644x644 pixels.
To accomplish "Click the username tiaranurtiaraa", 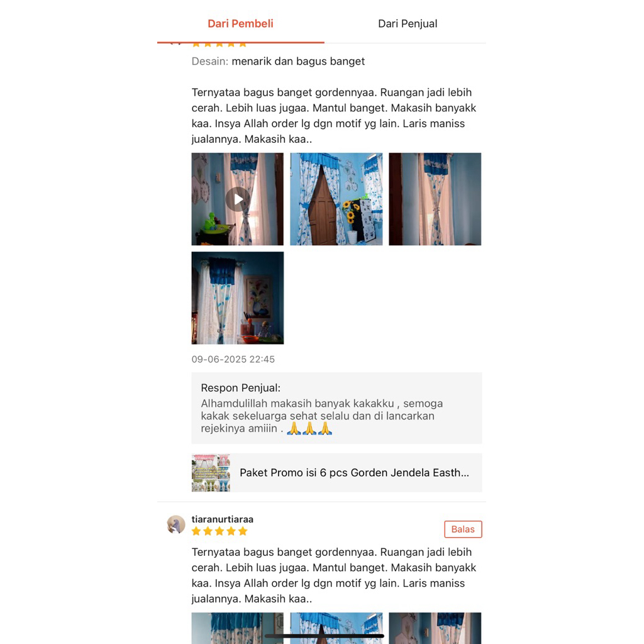I will click(x=222, y=519).
